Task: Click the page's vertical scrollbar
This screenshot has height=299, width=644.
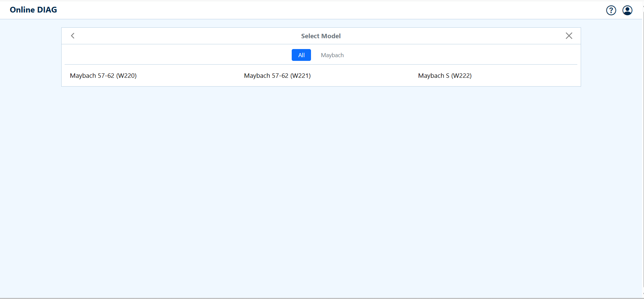Action: click(643, 149)
